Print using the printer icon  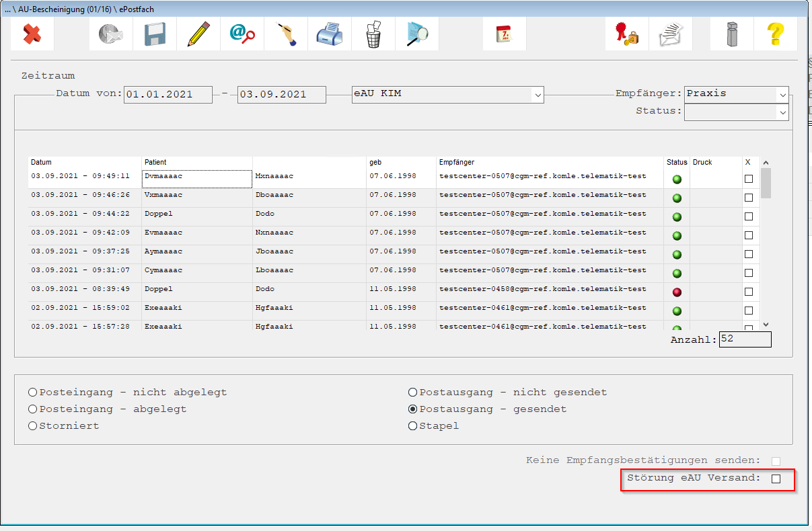pyautogui.click(x=330, y=34)
